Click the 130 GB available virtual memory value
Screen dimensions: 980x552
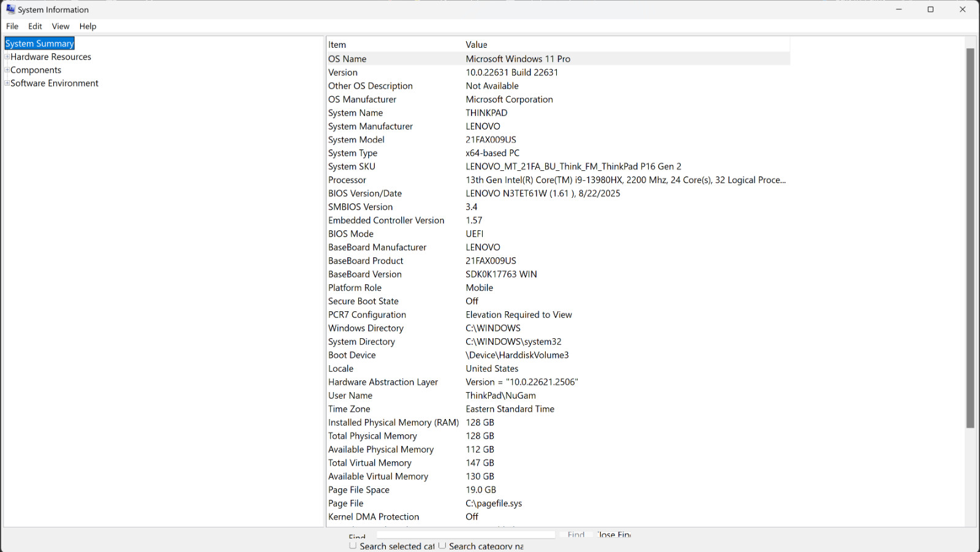click(x=480, y=477)
